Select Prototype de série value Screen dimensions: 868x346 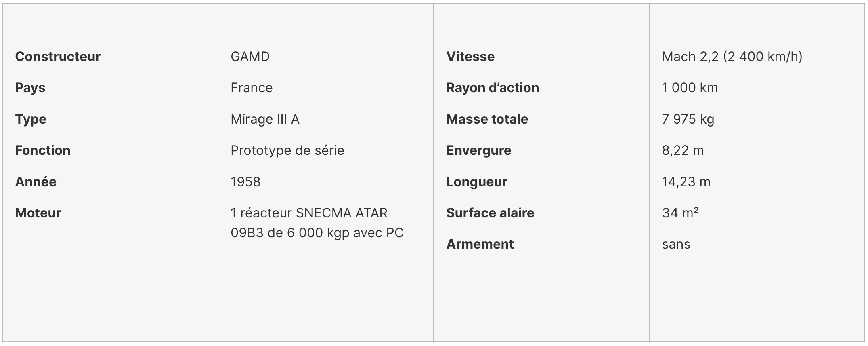[x=287, y=150]
